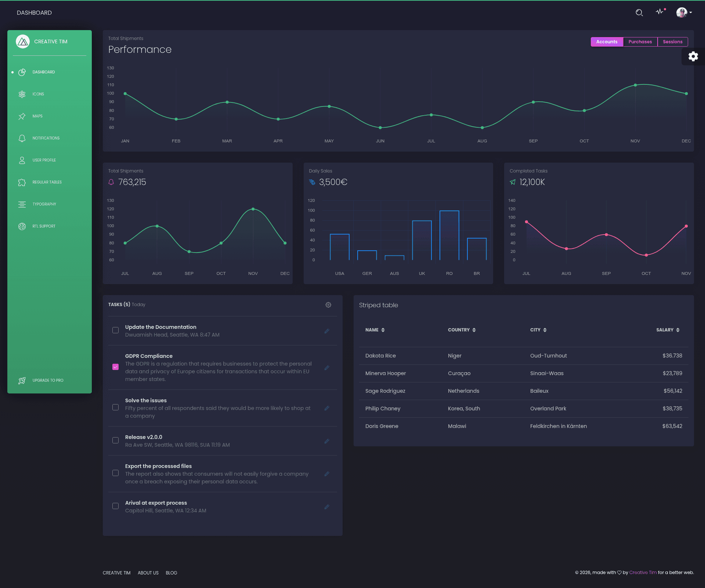Open About Us footer link

pyautogui.click(x=148, y=573)
